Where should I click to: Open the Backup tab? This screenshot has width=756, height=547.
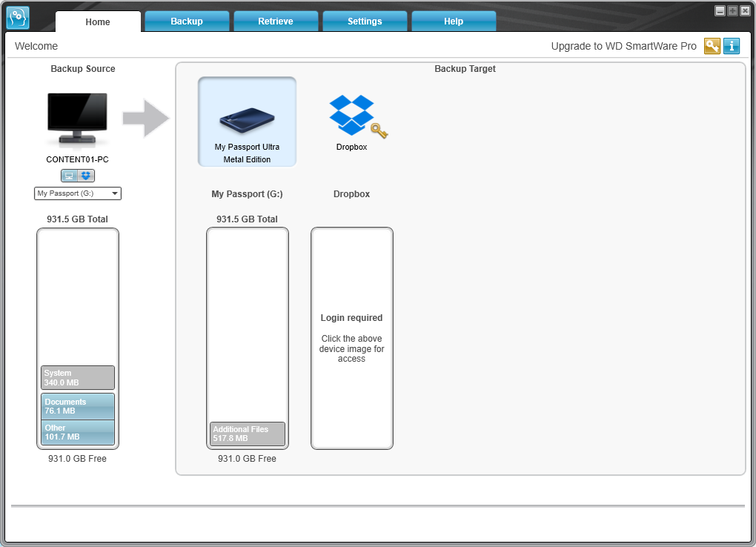click(x=187, y=21)
